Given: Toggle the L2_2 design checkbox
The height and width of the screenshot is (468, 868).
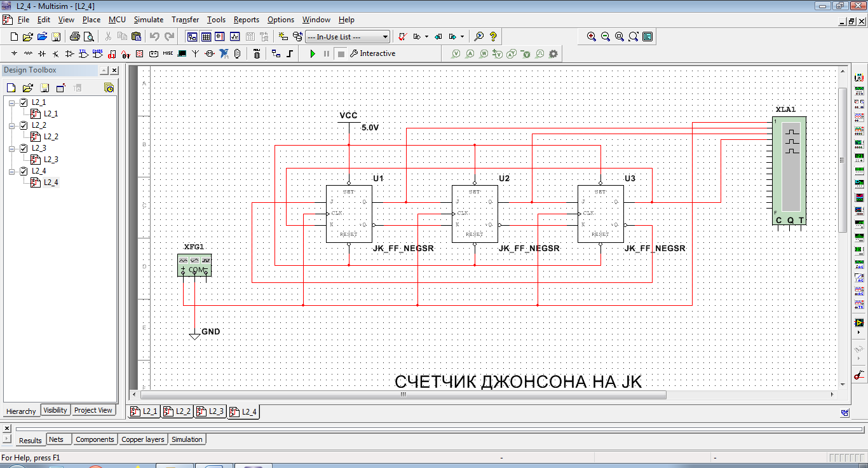Looking at the screenshot, I should point(24,125).
